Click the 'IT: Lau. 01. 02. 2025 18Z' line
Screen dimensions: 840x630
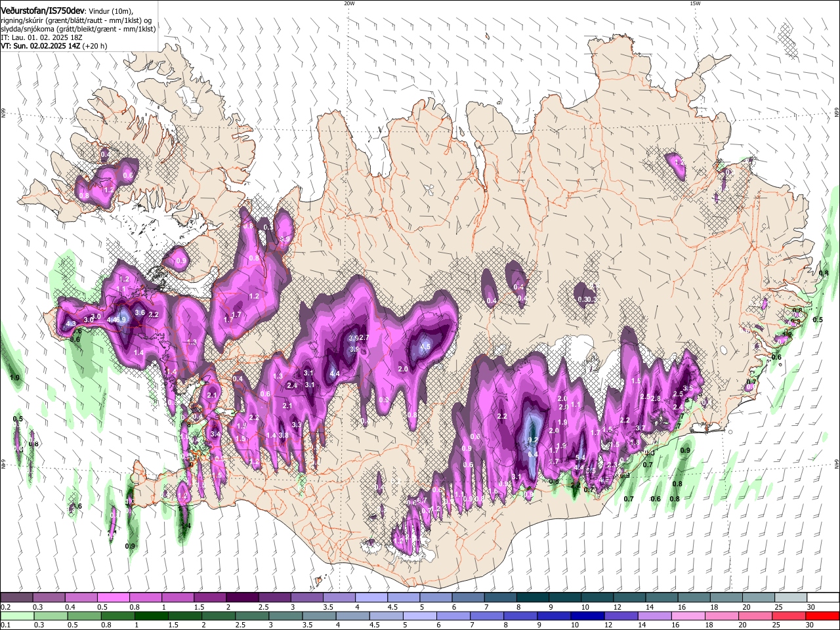41,37
